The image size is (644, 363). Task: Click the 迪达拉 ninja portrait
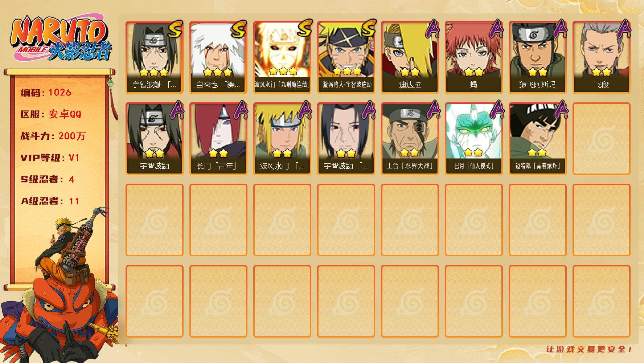pyautogui.click(x=410, y=57)
